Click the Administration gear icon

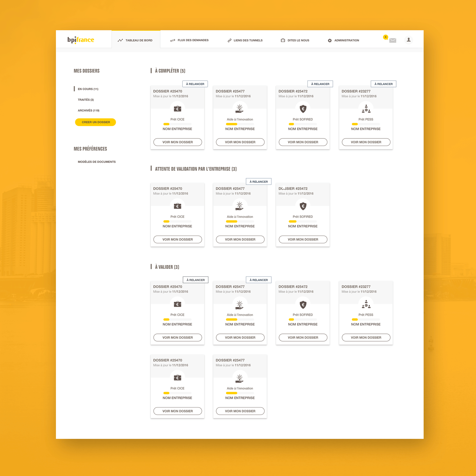[330, 40]
